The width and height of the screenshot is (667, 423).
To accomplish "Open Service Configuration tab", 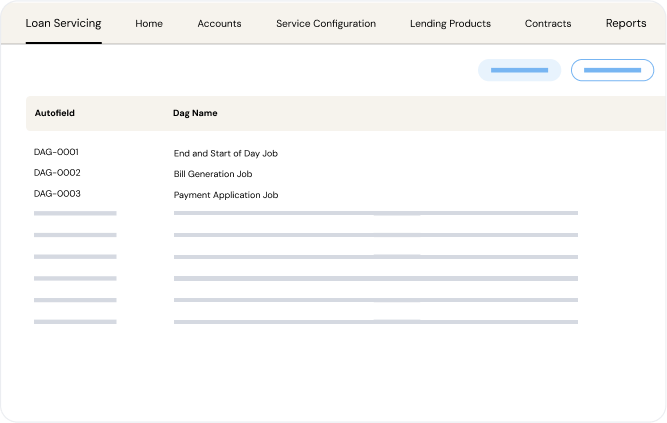I will [x=326, y=23].
